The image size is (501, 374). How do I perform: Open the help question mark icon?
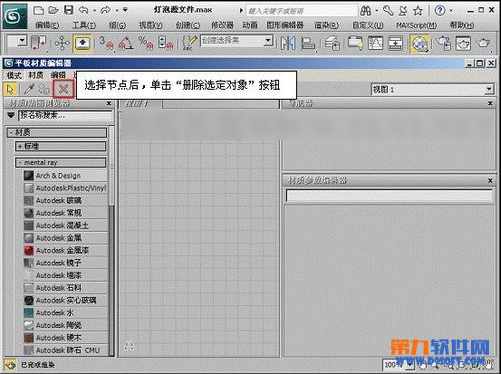point(440,11)
